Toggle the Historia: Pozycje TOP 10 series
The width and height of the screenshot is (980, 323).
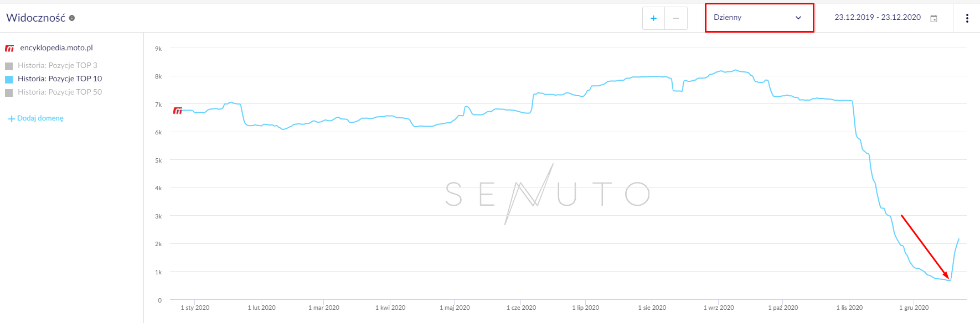[x=59, y=79]
